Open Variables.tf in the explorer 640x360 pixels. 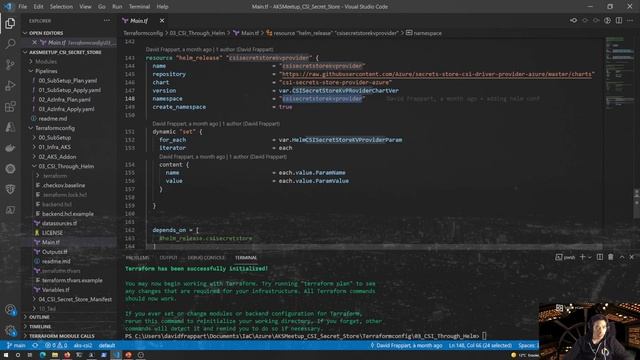coord(55,290)
